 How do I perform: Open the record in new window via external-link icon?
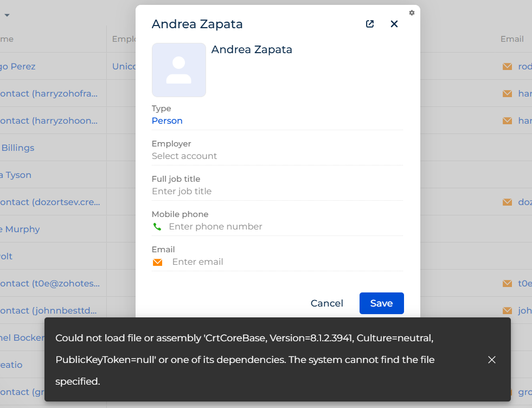369,24
